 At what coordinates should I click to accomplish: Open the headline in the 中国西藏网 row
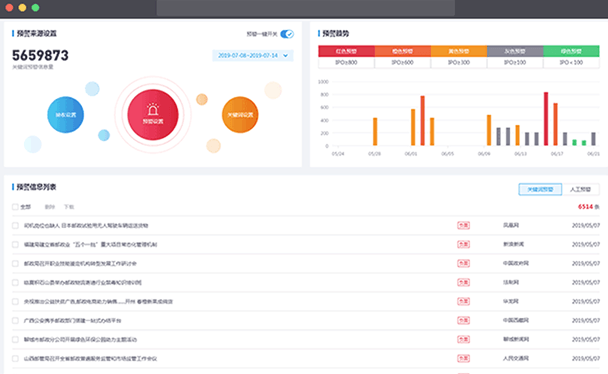click(73, 321)
